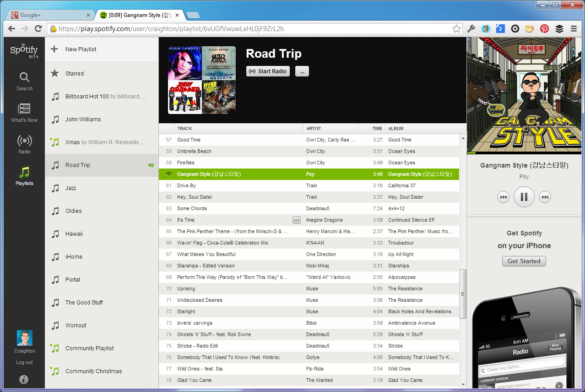Select the track Wavin' Flag Celebration Mix

pos(222,243)
